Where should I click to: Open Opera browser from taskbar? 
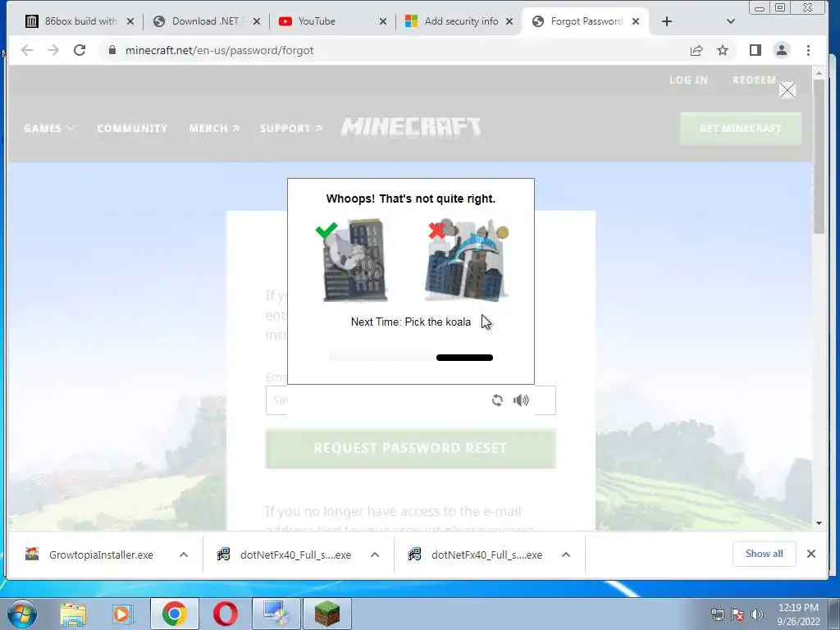click(225, 614)
